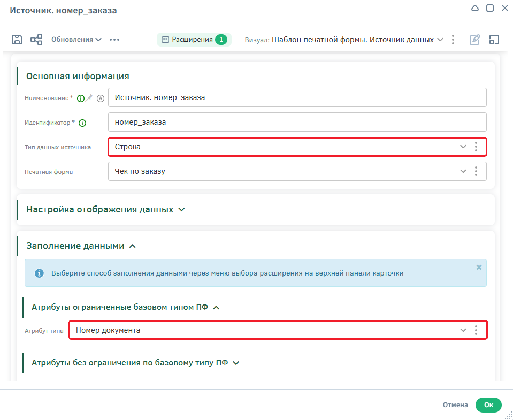Click the info icon next to Идентификатор
Viewport: 513px width, 420px height.
click(x=82, y=123)
